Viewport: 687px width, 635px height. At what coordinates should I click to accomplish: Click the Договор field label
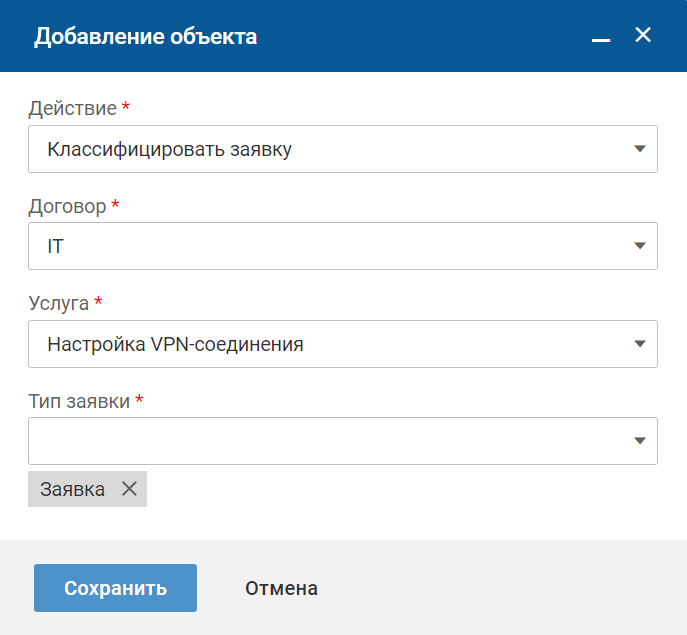(x=67, y=205)
